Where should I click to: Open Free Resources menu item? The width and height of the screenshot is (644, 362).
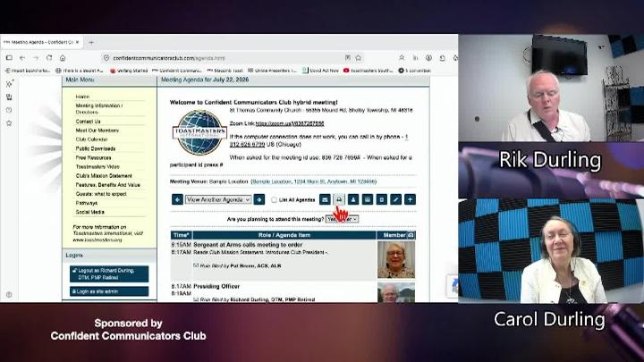[93, 157]
